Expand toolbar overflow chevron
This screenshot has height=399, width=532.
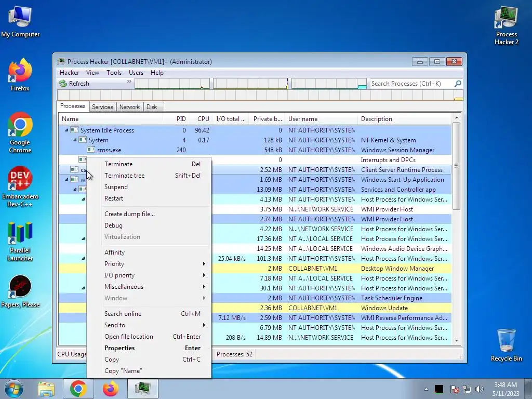[x=129, y=82]
